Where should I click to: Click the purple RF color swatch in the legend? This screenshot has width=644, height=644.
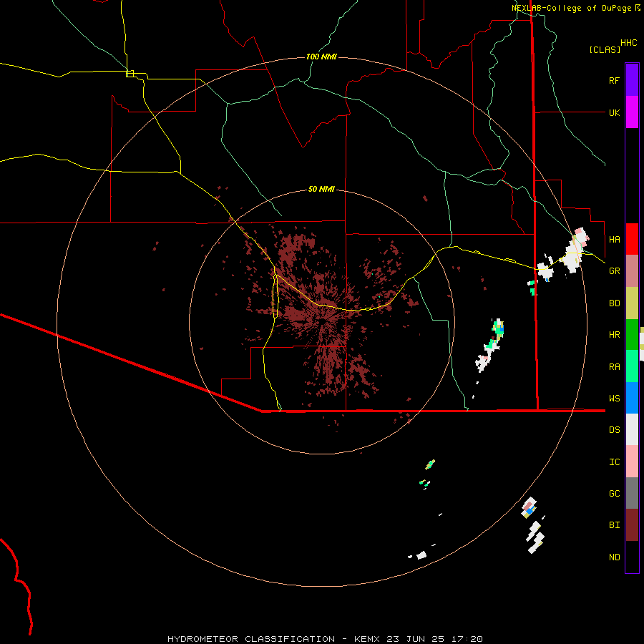632,80
